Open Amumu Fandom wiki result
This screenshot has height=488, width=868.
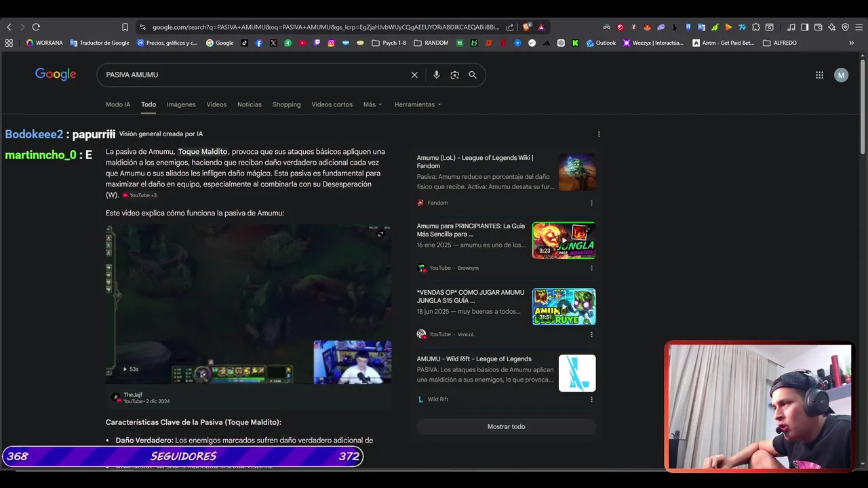475,161
